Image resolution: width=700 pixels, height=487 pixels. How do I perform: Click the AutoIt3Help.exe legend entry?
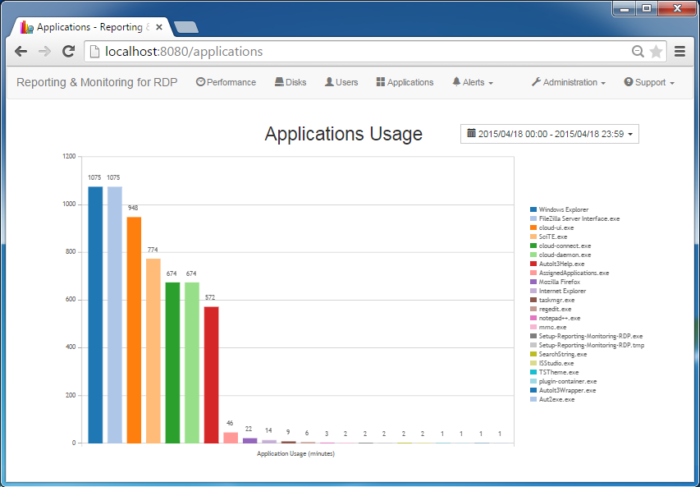(557, 264)
